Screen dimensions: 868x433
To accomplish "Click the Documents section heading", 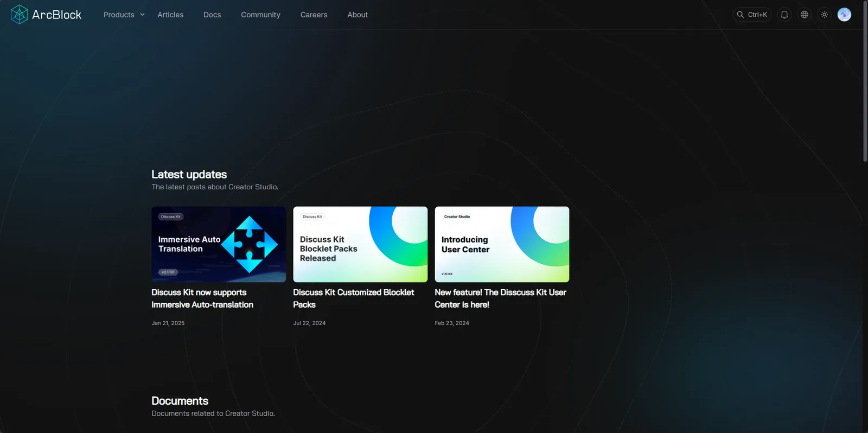I will click(x=180, y=401).
